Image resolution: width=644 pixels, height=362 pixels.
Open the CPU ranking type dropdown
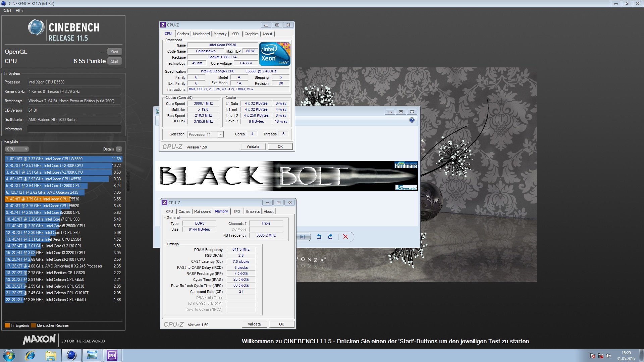(17, 149)
